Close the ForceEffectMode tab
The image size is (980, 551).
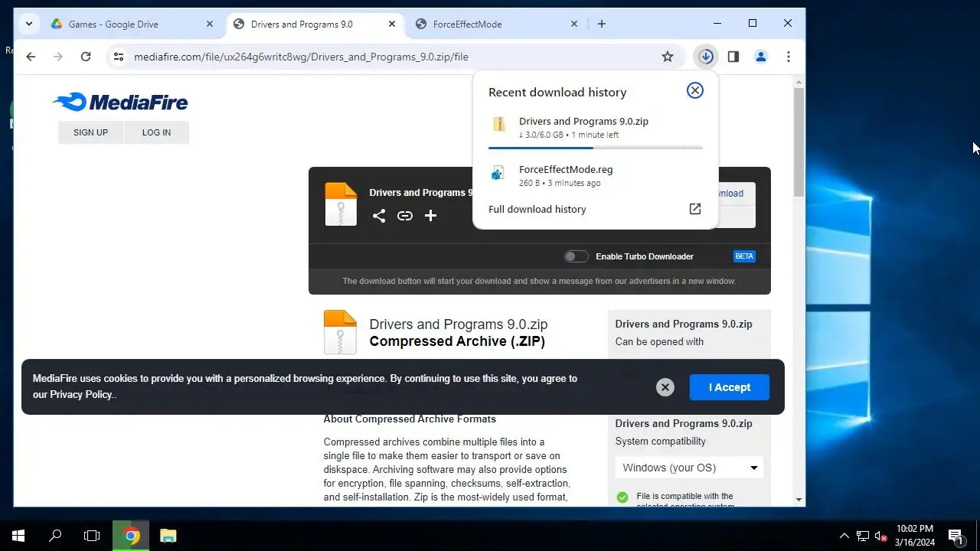coord(574,24)
